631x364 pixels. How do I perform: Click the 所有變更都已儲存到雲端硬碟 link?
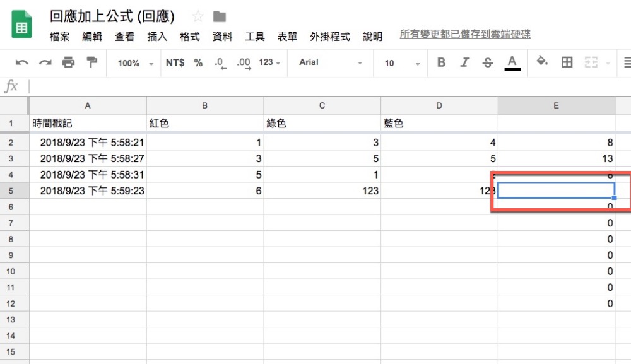(x=465, y=35)
